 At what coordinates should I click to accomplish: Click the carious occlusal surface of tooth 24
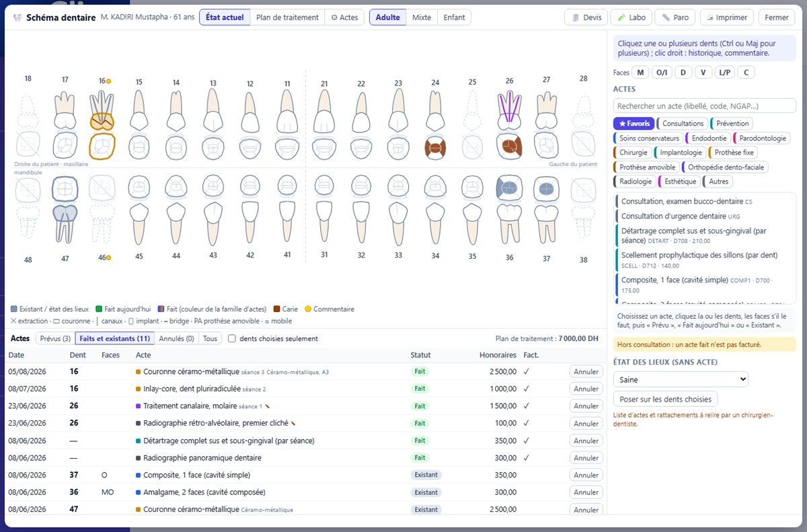click(x=435, y=147)
